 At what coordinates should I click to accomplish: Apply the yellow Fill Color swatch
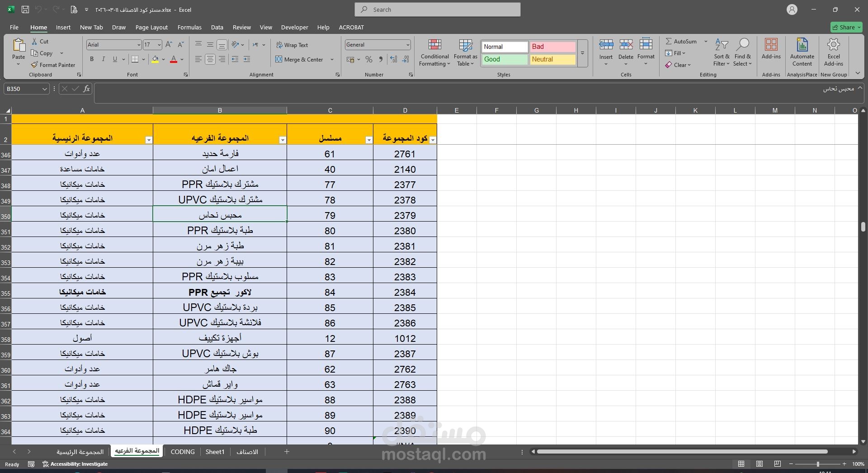click(x=155, y=59)
